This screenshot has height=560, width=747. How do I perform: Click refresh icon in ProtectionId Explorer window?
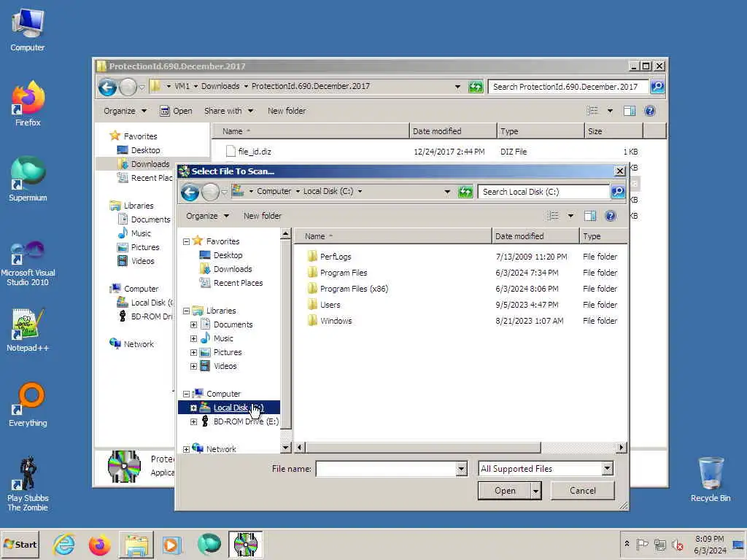point(476,87)
